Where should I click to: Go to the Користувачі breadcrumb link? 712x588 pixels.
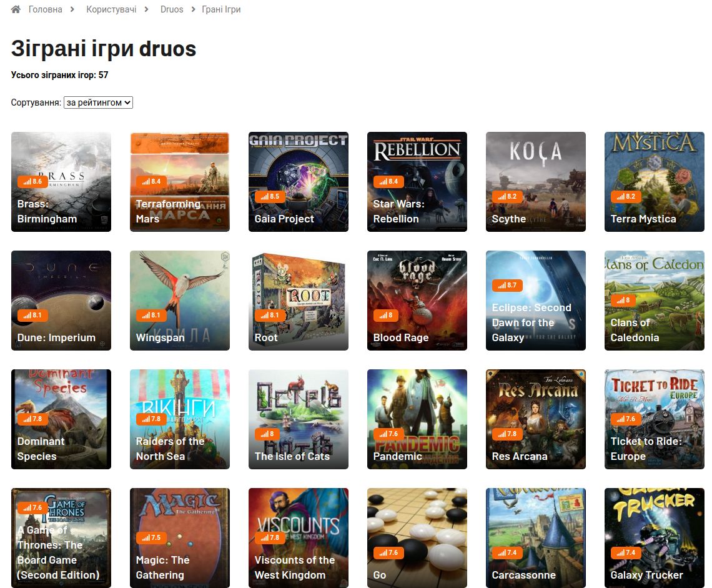click(111, 9)
